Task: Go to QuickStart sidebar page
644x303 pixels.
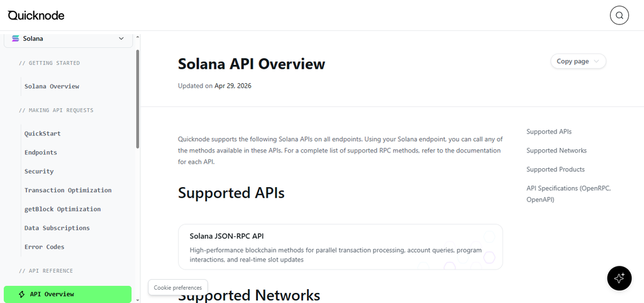Action: coord(42,134)
